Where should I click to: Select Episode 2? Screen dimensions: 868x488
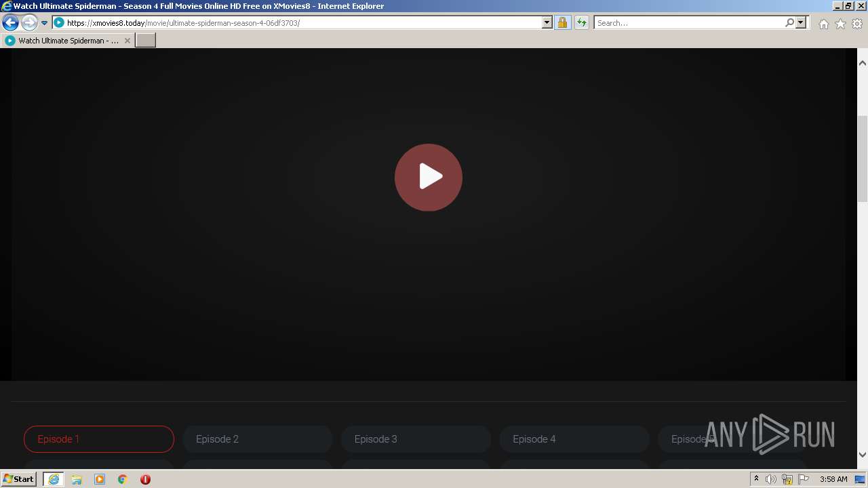pyautogui.click(x=258, y=439)
